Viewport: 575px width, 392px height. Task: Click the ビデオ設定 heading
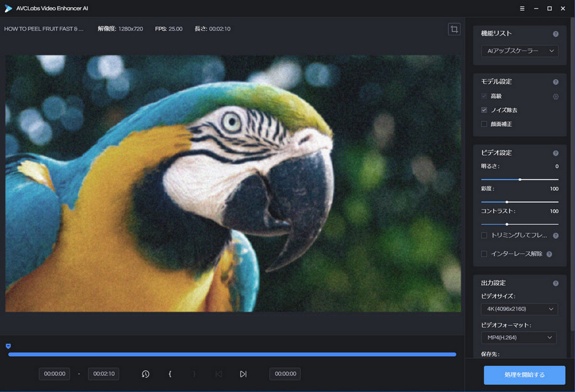[496, 153]
